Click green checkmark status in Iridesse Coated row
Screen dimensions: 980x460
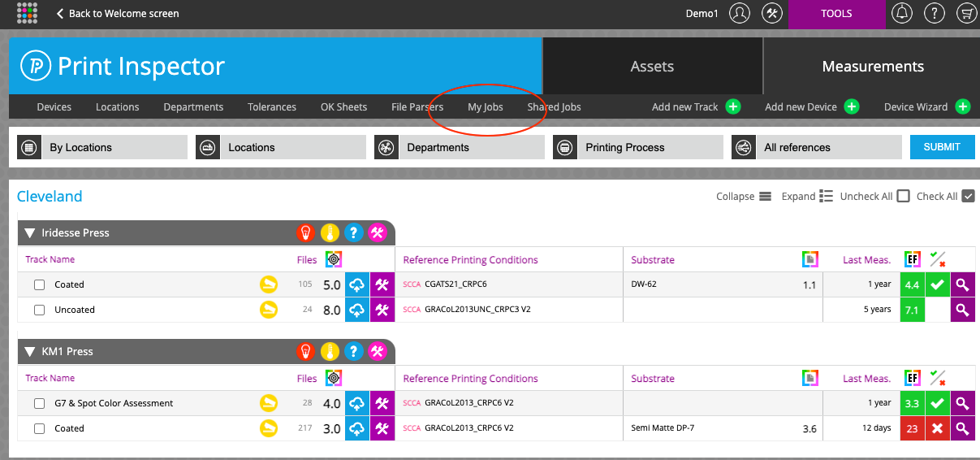tap(938, 284)
